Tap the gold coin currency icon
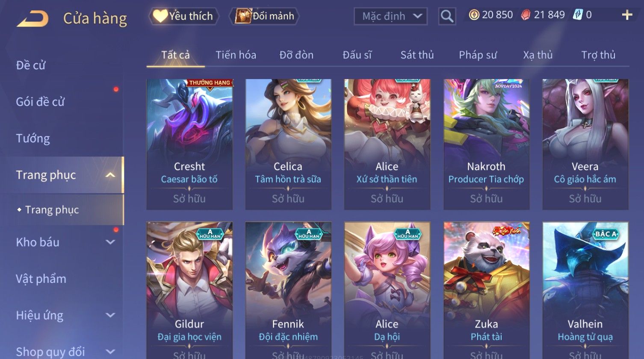The width and height of the screenshot is (644, 359). tap(474, 15)
